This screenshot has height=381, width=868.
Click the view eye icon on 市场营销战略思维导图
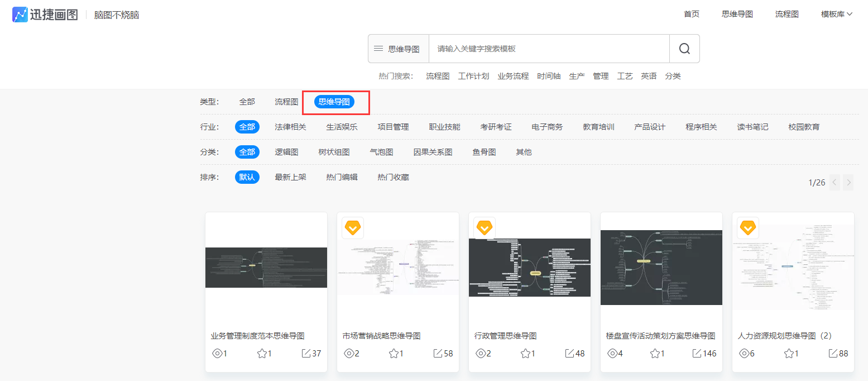tap(349, 354)
